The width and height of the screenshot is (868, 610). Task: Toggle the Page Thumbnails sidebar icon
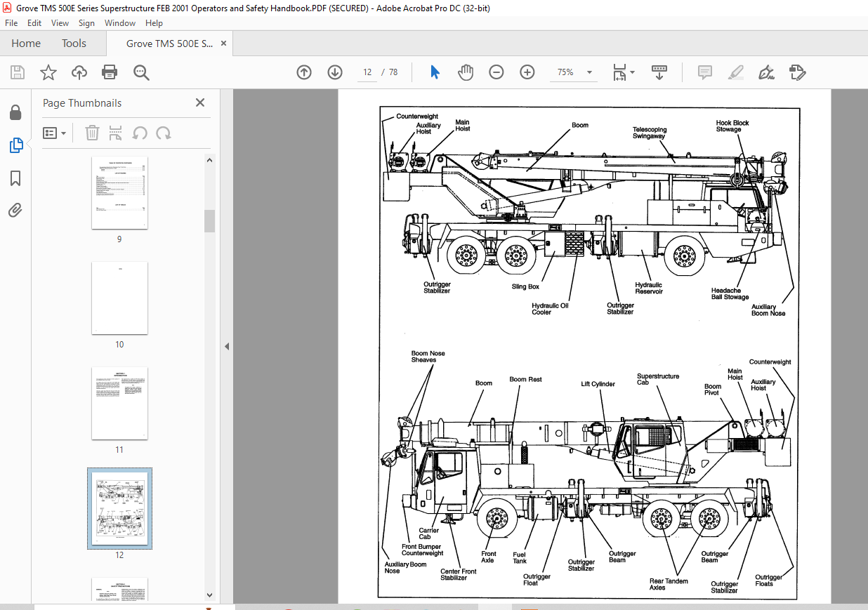click(x=15, y=145)
